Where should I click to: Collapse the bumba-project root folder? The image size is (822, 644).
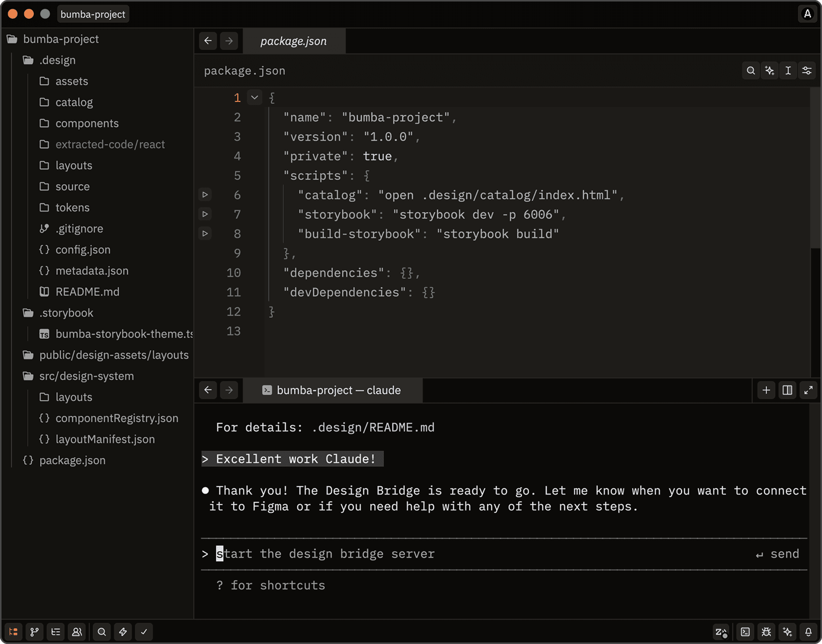pos(53,39)
